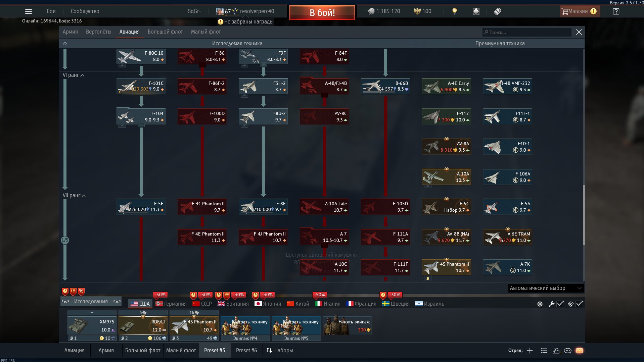Open the glowing mail envelope icon
Image resolution: width=644 pixels, height=362 pixels.
pos(580,351)
